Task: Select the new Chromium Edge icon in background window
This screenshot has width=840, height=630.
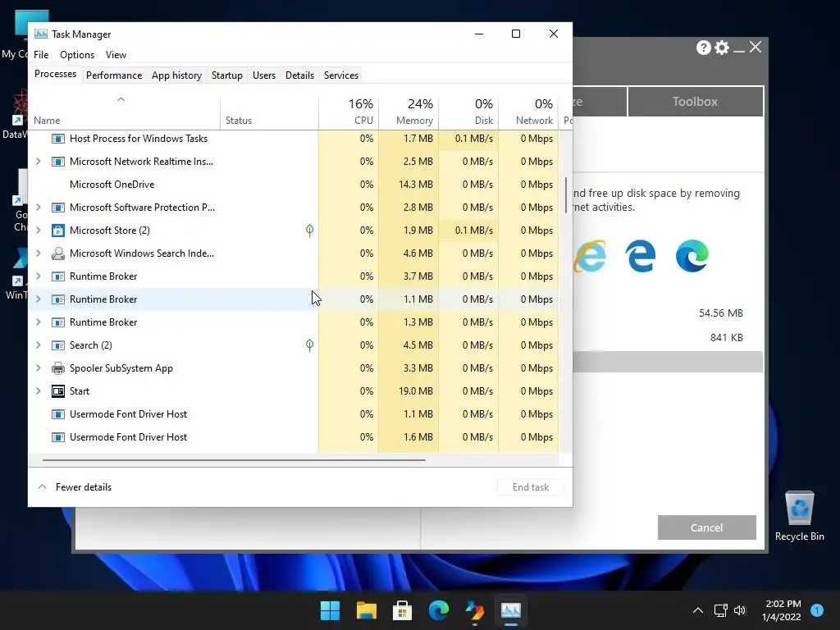Action: click(692, 256)
